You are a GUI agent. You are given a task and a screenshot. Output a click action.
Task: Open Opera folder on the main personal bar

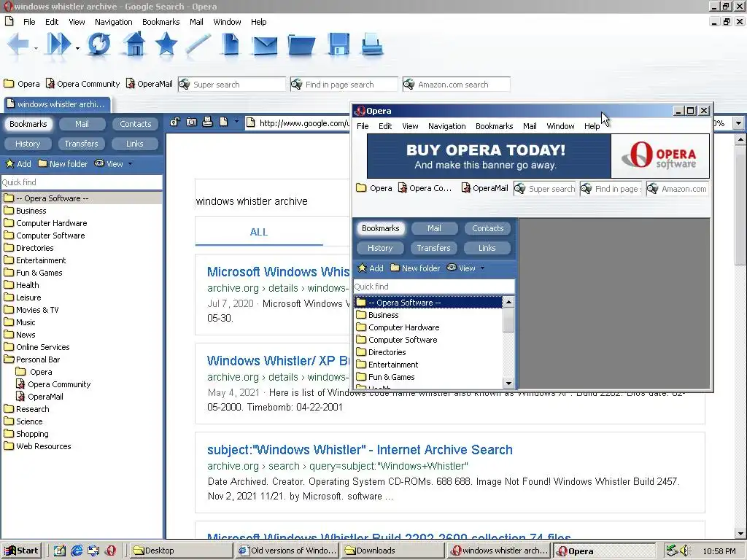(22, 84)
